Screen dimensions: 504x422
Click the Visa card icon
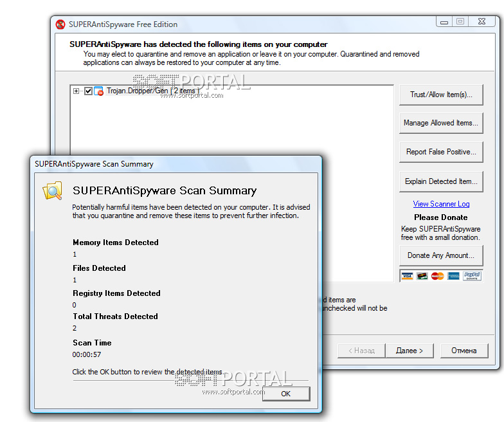[408, 276]
